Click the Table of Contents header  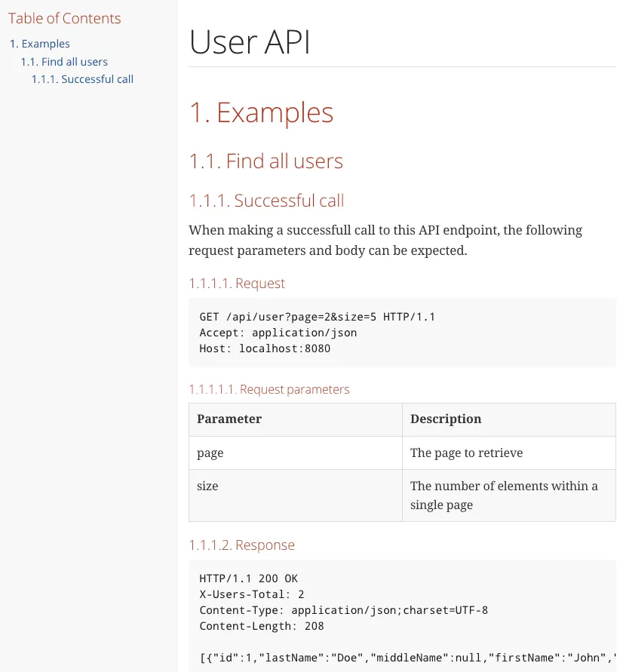(x=64, y=17)
